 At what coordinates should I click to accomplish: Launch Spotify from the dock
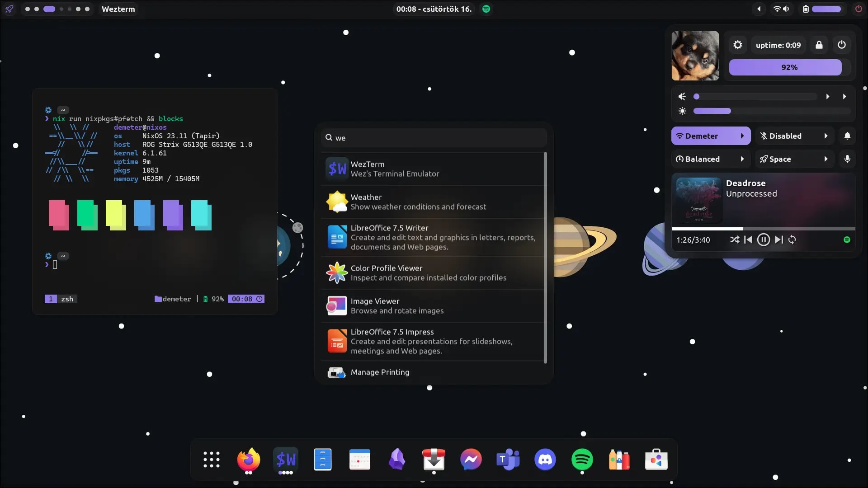pos(582,459)
